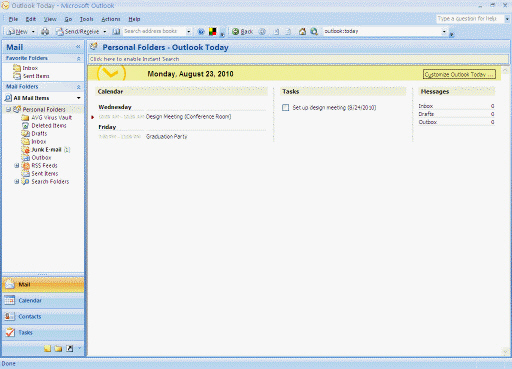Screen dimensions: 512x369
Task: Select the Deleted Items folder
Action: [44, 125]
